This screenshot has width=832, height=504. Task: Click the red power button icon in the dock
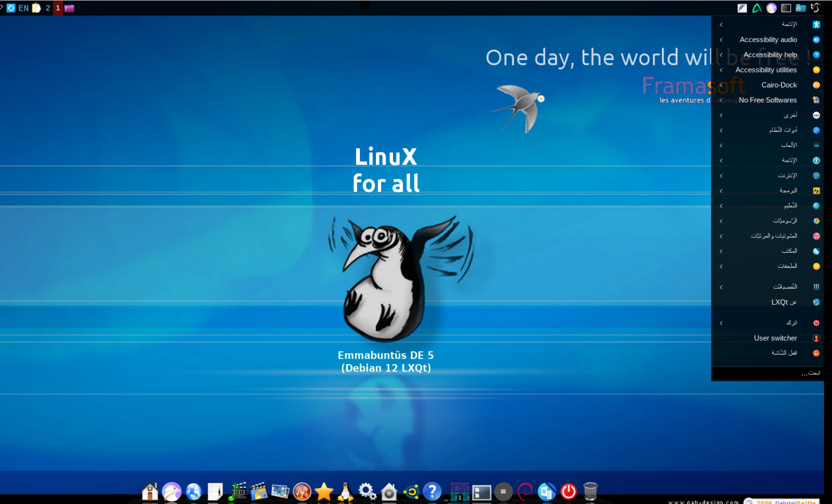568,492
